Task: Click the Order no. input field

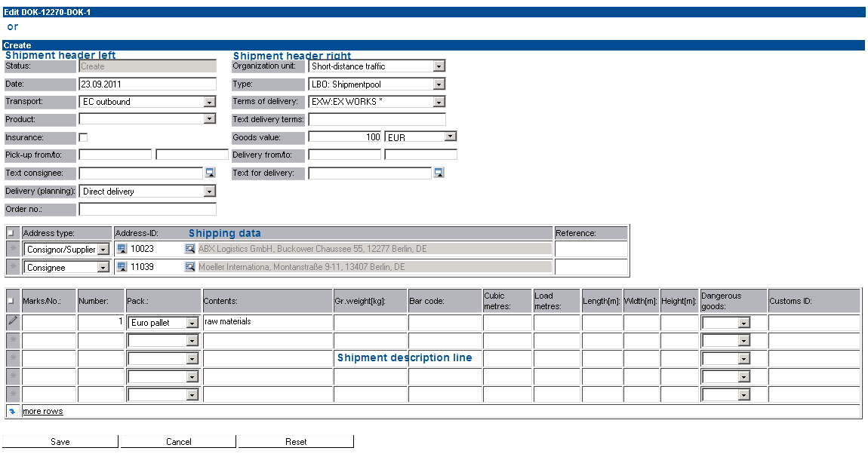Action: [147, 209]
